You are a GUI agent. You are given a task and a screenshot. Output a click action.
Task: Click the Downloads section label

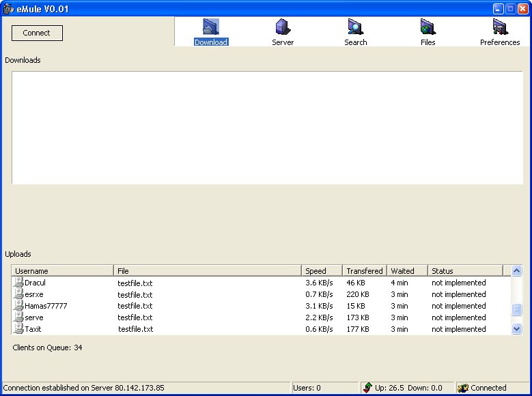23,60
